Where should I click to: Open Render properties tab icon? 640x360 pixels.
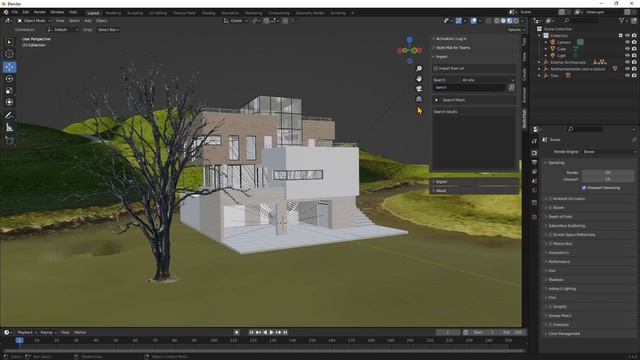pos(534,153)
